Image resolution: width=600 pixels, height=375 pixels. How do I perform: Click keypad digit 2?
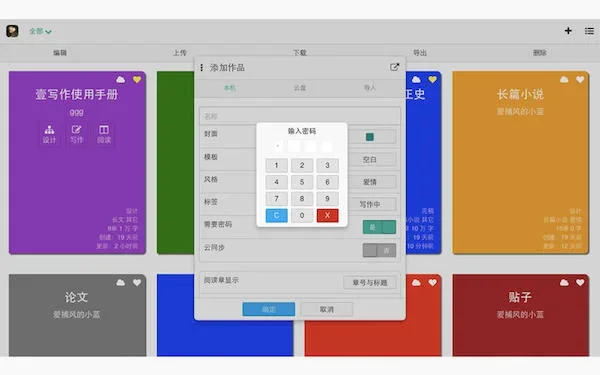(302, 165)
